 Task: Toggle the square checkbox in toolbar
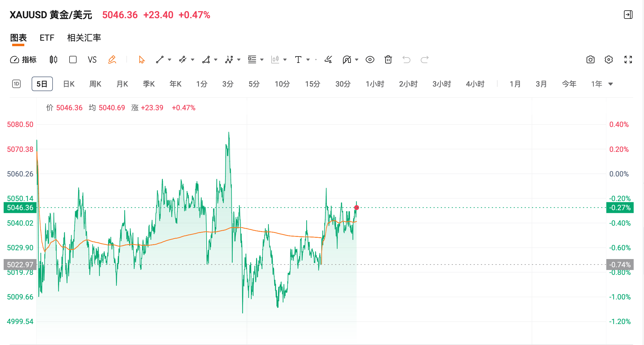(73, 60)
